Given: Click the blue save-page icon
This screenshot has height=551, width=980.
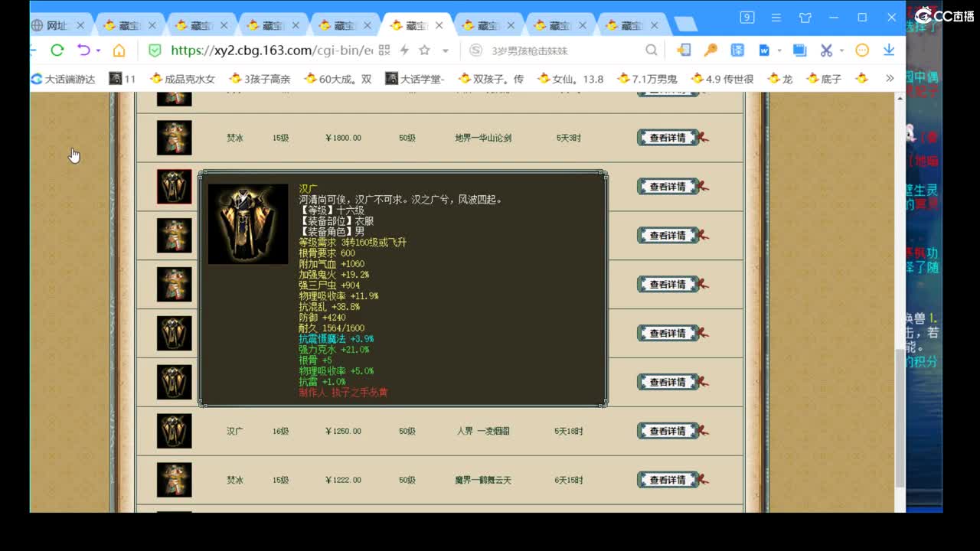Looking at the screenshot, I should point(799,51).
